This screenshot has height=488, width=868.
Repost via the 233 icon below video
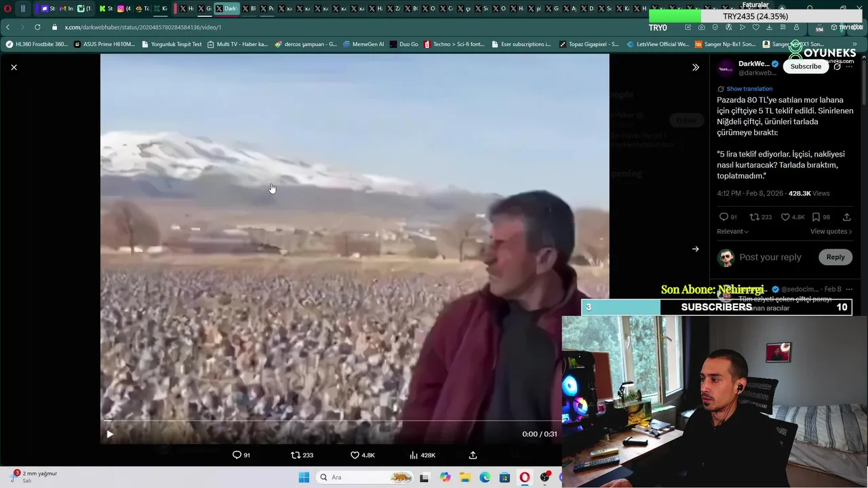pos(302,455)
